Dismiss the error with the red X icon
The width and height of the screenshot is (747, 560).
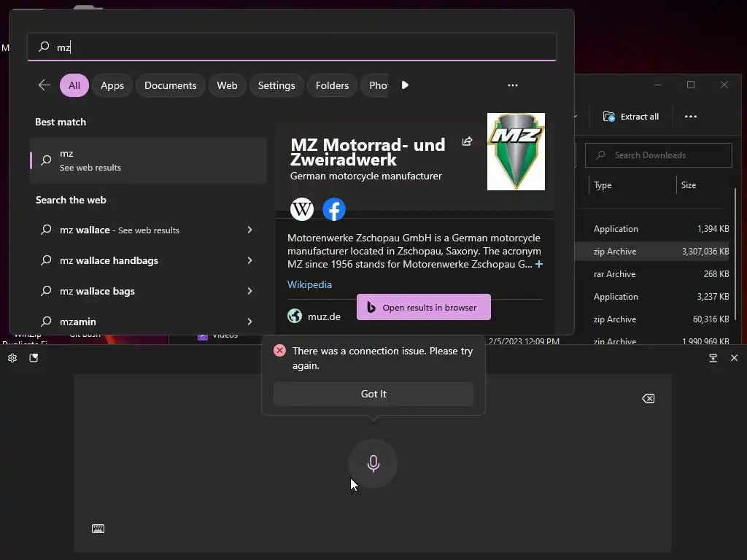[x=279, y=351]
